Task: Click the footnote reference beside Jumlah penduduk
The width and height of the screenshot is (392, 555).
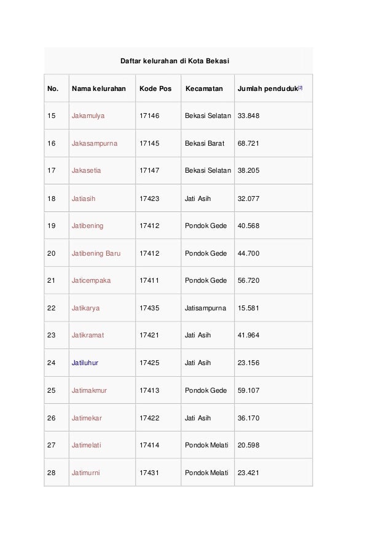Action: 300,88
